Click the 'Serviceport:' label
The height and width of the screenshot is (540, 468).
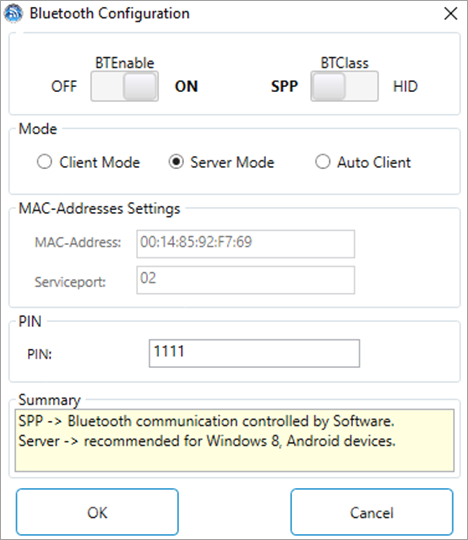(x=70, y=282)
